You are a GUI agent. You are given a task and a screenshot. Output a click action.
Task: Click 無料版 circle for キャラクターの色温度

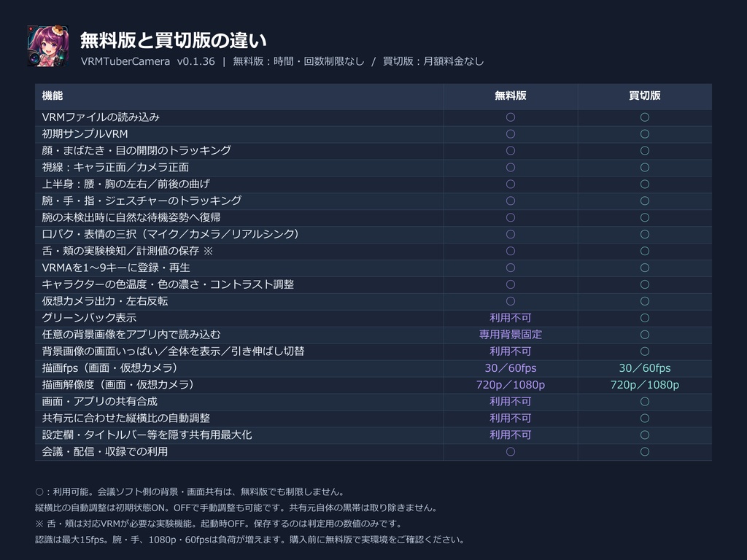(510, 284)
